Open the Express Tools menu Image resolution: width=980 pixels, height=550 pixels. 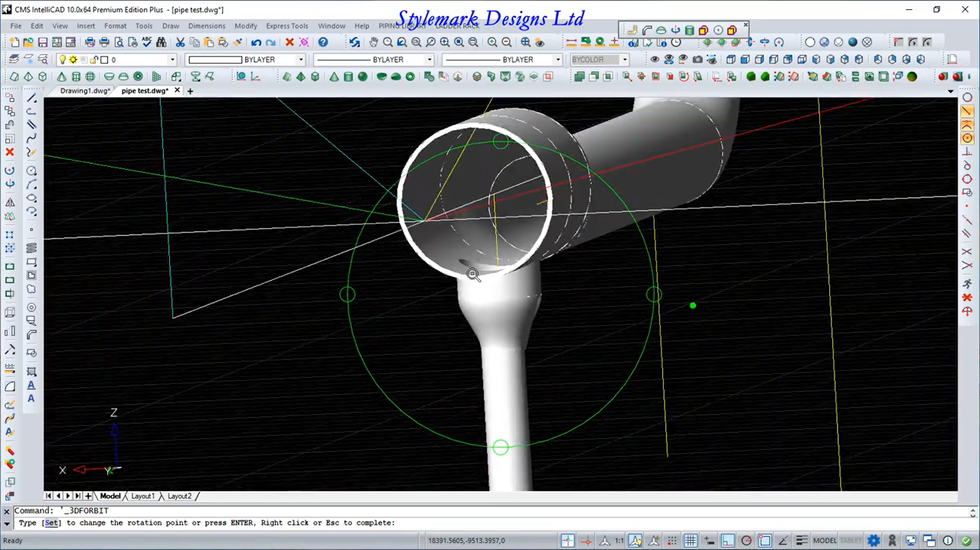[286, 25]
